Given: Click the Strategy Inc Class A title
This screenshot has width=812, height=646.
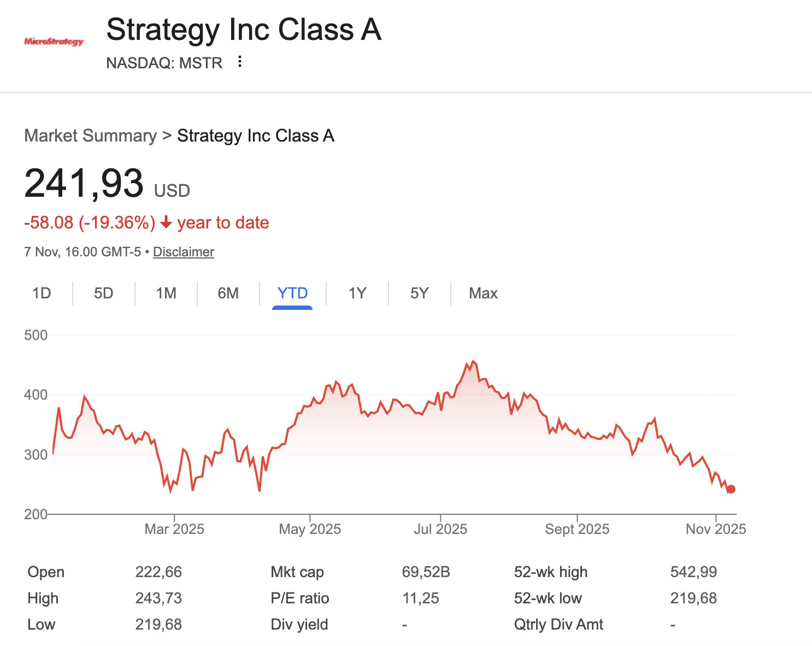Looking at the screenshot, I should [244, 30].
